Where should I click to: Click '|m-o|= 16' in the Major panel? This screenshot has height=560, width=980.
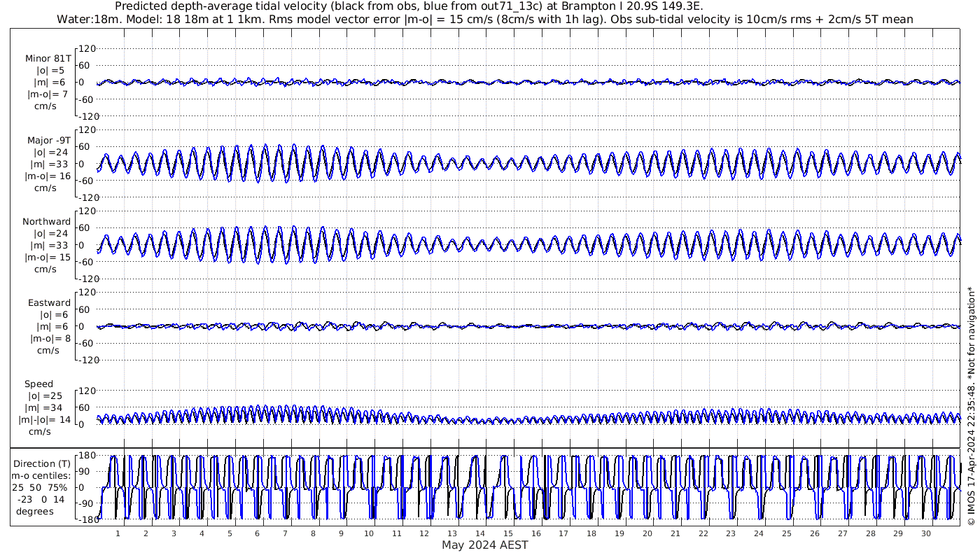[48, 176]
